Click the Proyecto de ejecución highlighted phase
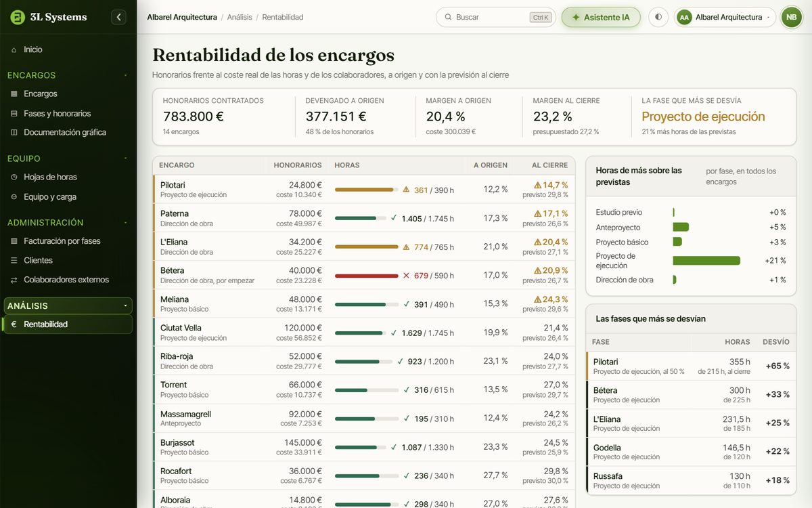The height and width of the screenshot is (508, 812). click(x=703, y=117)
